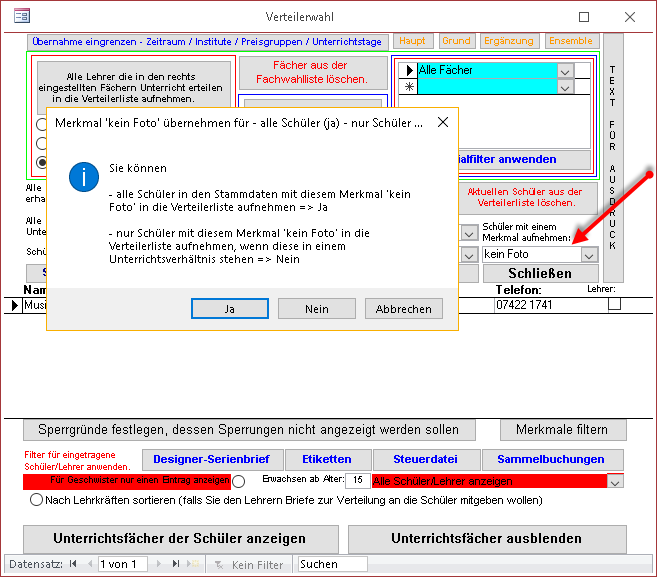Switch to the Ergänzung tab
The width and height of the screenshot is (657, 577).
[508, 41]
